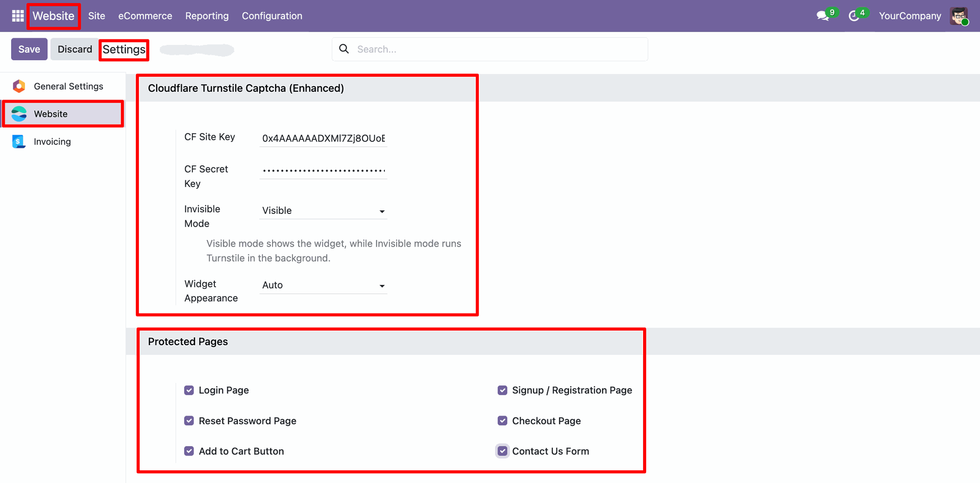Select the General Settings tab

coord(63,86)
